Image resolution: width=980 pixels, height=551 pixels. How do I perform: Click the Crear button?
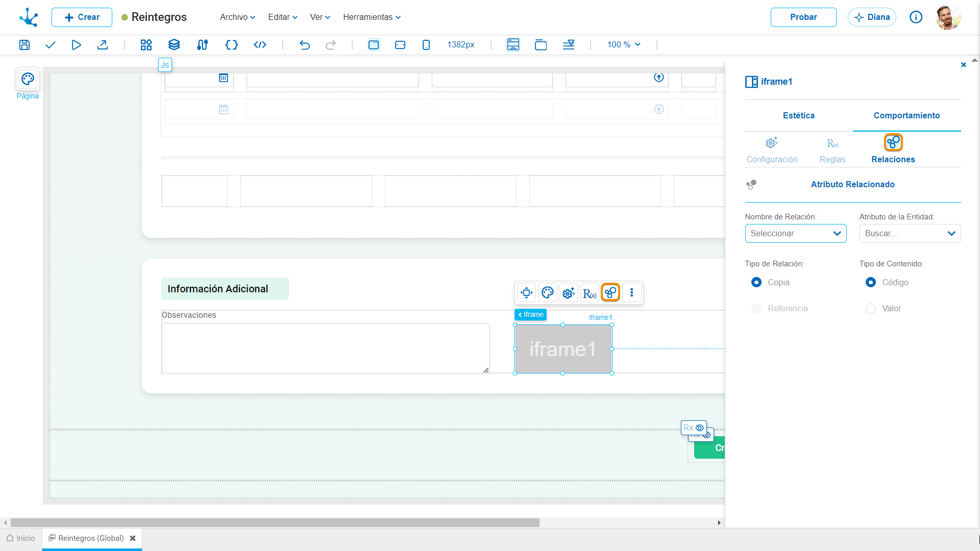[82, 17]
